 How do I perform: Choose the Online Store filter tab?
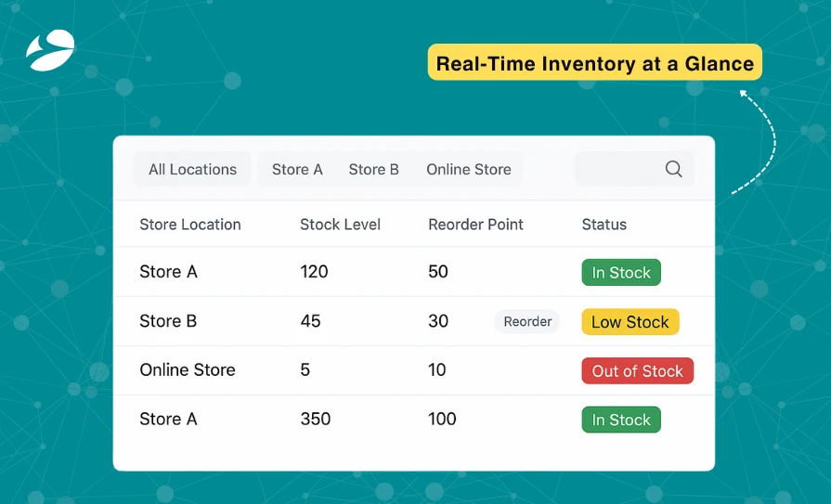[x=468, y=170]
